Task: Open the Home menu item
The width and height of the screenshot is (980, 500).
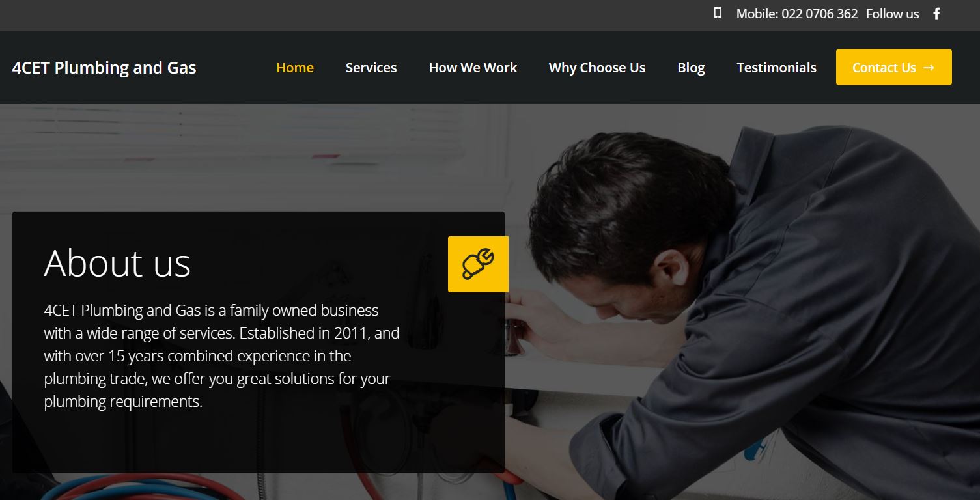Action: [295, 67]
